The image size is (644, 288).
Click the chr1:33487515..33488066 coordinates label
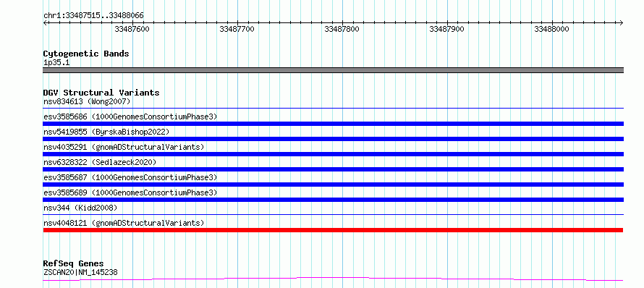coord(93,16)
